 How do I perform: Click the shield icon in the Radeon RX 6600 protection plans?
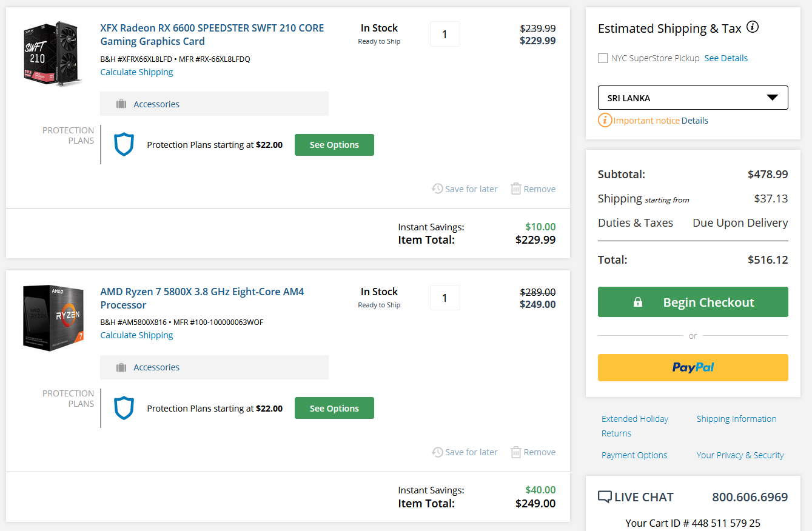pyautogui.click(x=124, y=145)
